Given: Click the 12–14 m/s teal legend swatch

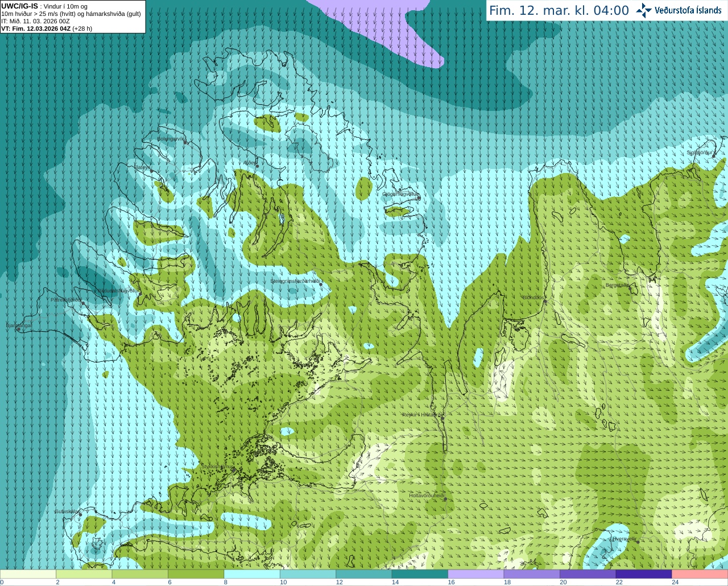Looking at the screenshot, I should (x=364, y=574).
